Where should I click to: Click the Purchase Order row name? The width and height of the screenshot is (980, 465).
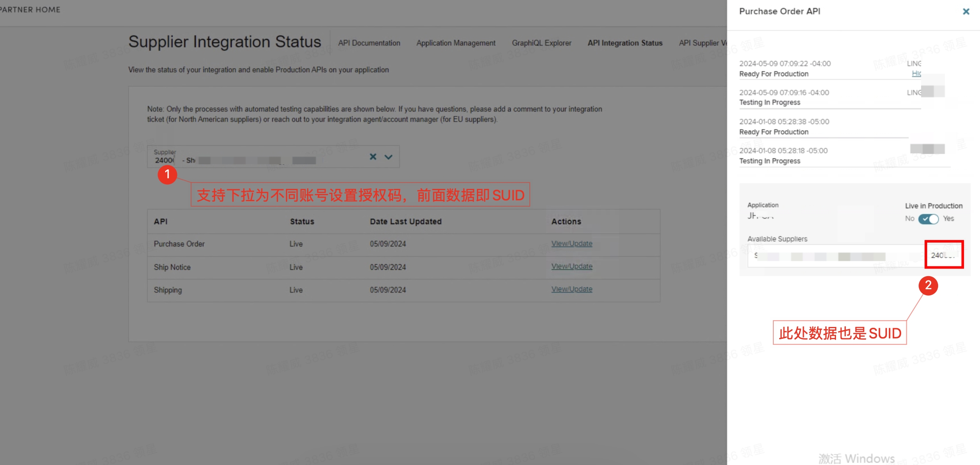click(179, 244)
